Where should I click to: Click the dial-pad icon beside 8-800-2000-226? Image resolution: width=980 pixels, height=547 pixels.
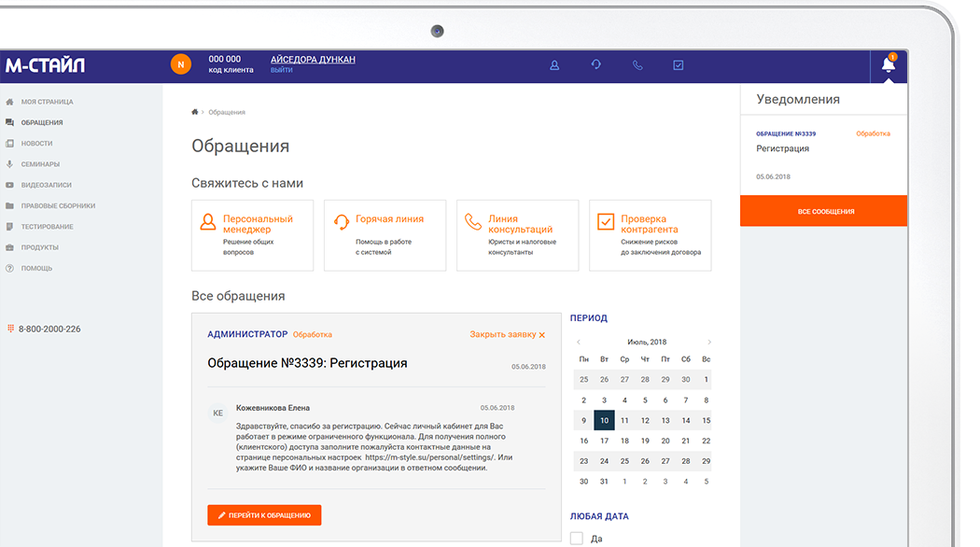click(x=10, y=329)
